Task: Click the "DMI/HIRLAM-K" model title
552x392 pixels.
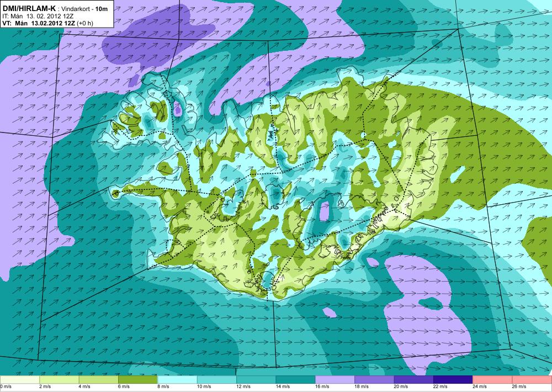Action: pyautogui.click(x=29, y=8)
